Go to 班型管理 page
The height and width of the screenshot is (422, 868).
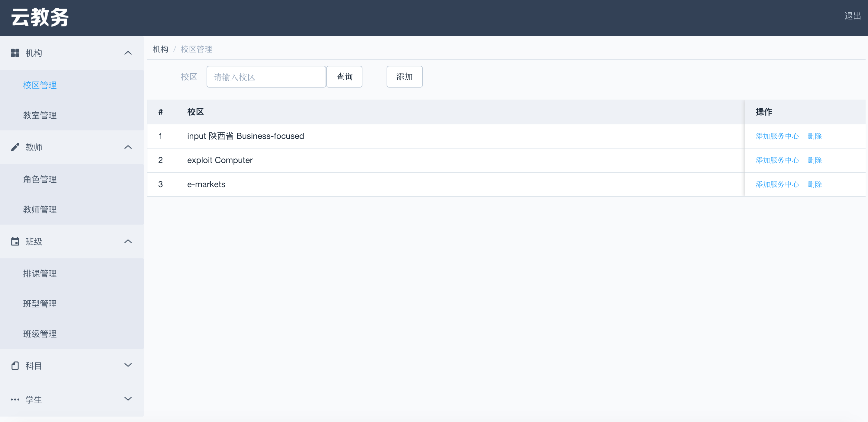(40, 304)
